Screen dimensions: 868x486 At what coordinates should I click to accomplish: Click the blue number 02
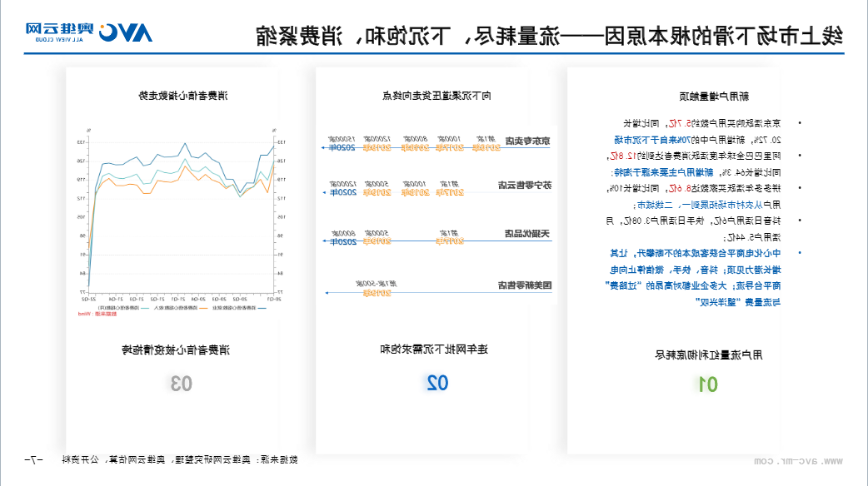point(437,383)
